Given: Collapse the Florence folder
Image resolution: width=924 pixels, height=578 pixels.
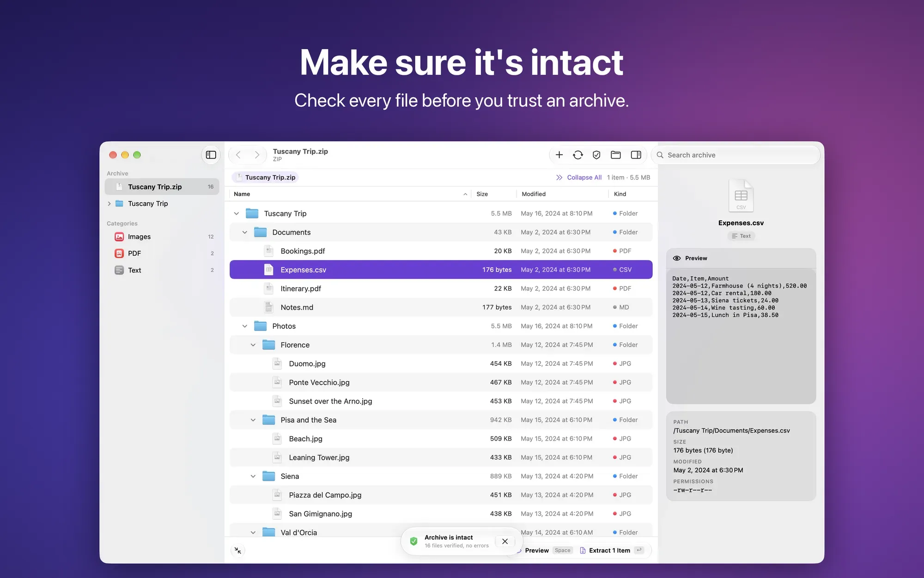Looking at the screenshot, I should pyautogui.click(x=253, y=345).
